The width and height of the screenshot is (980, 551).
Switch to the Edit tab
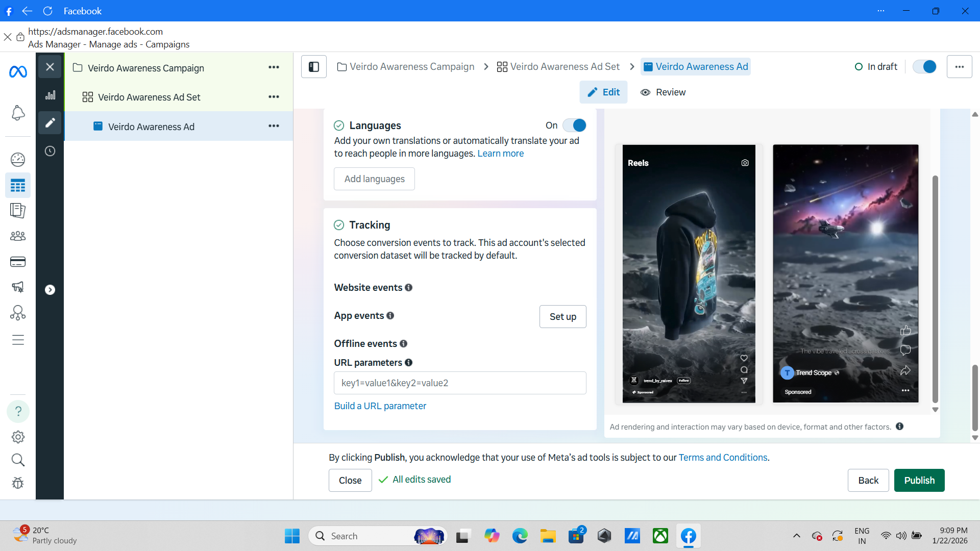pos(603,92)
